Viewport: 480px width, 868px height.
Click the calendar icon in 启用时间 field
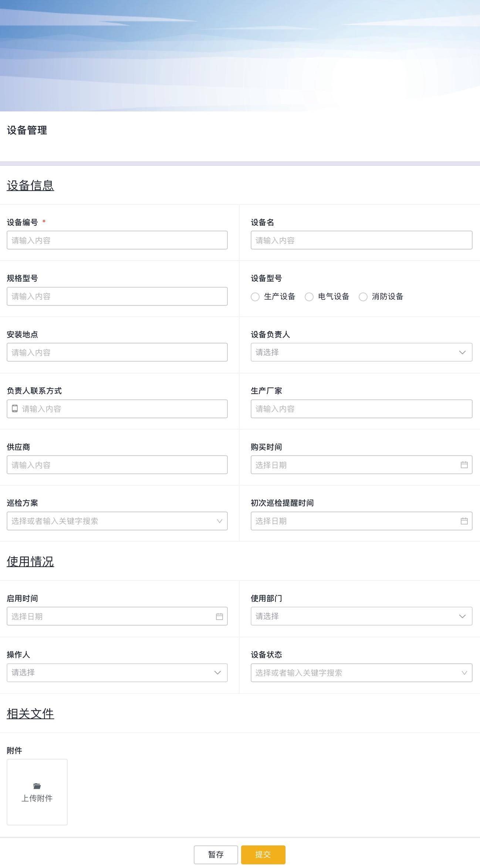click(219, 616)
